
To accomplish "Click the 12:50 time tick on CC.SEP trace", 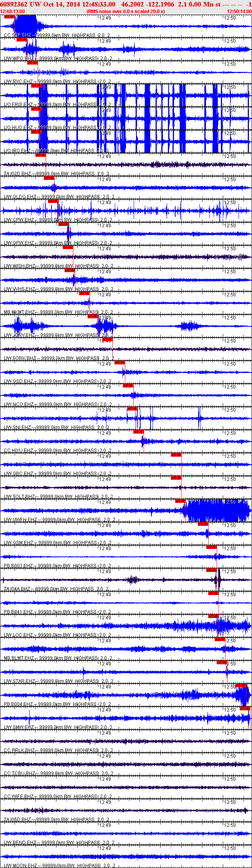I will (230, 18).
